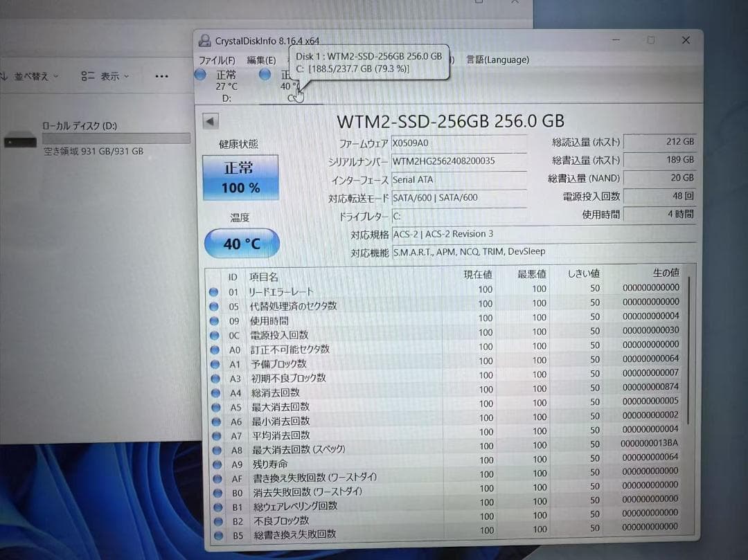Click blue indicator beside リードエラーレート
The height and width of the screenshot is (560, 748).
213,291
